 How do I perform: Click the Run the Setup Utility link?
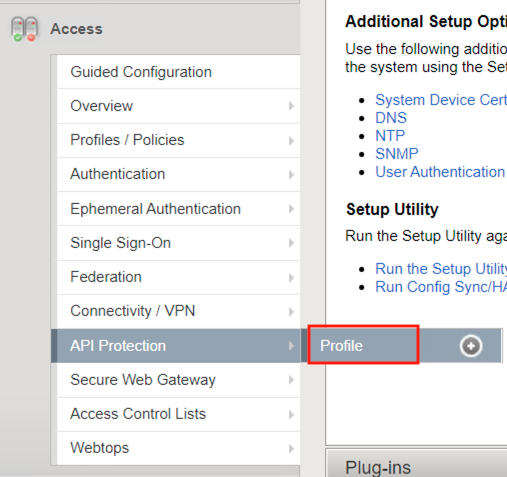[441, 269]
